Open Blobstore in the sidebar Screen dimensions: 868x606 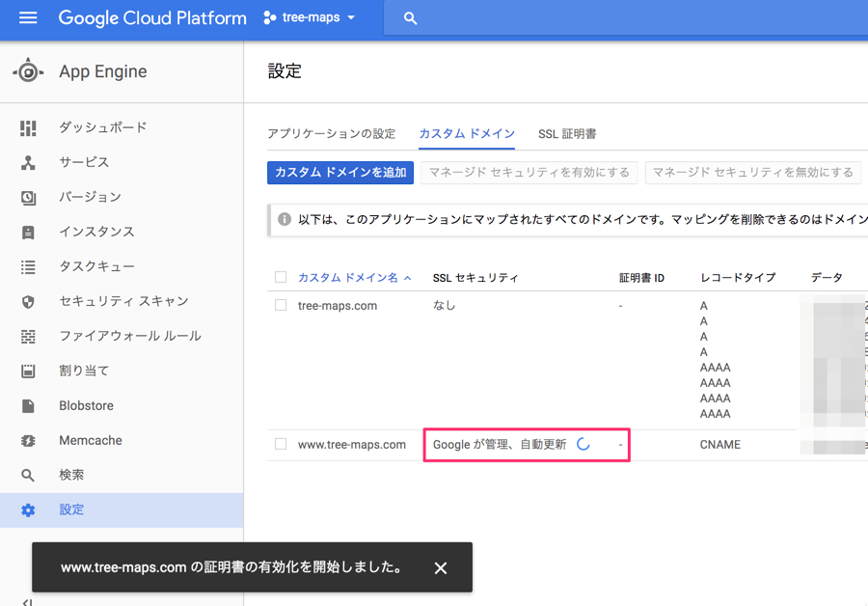[87, 405]
